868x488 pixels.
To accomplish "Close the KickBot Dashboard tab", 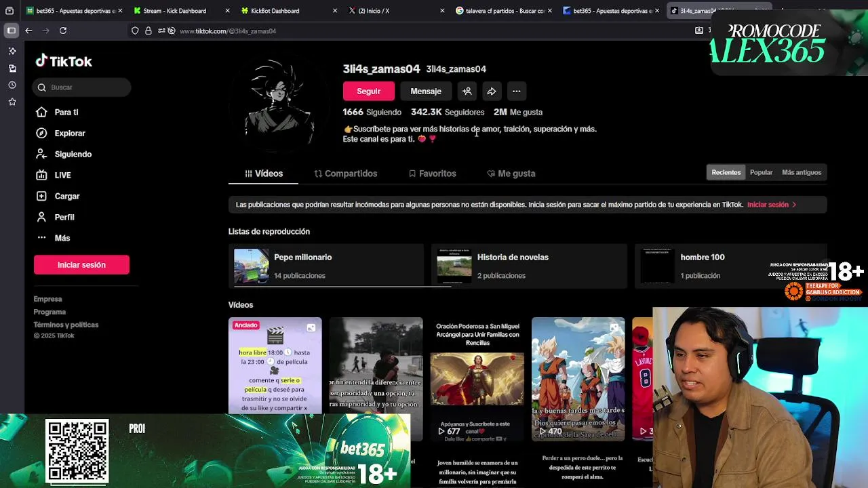I will [x=335, y=11].
